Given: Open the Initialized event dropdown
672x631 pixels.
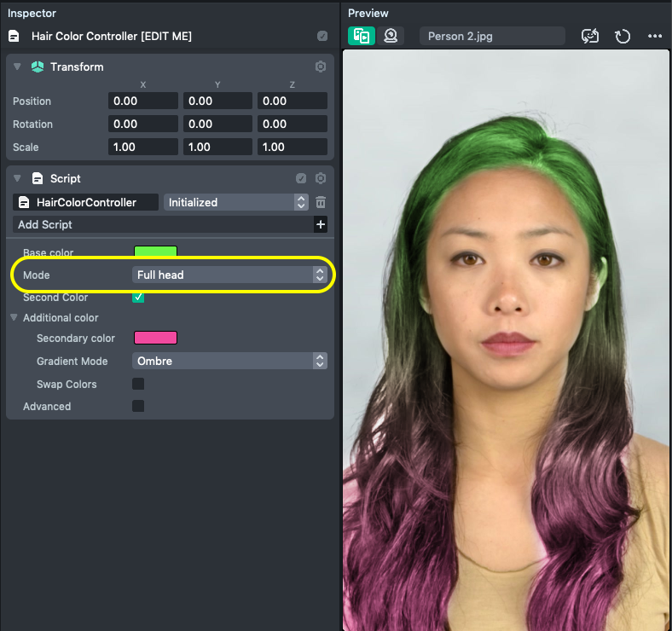Looking at the screenshot, I should (x=235, y=202).
